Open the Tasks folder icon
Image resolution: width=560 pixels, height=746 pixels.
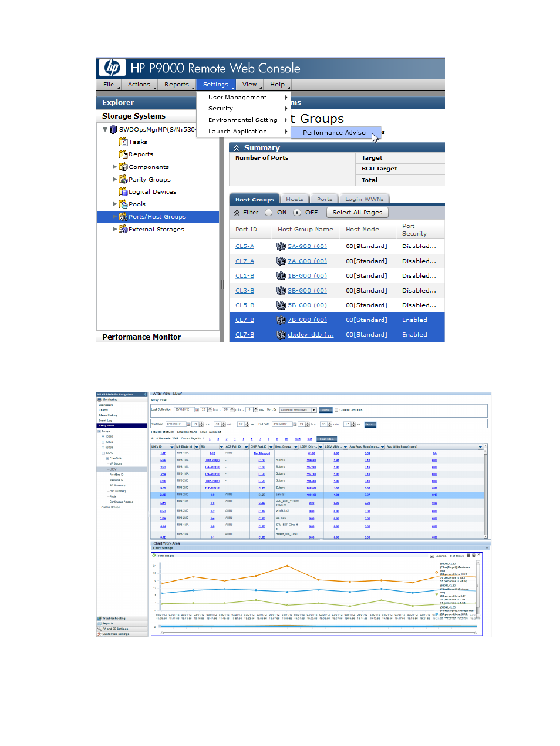(x=123, y=142)
